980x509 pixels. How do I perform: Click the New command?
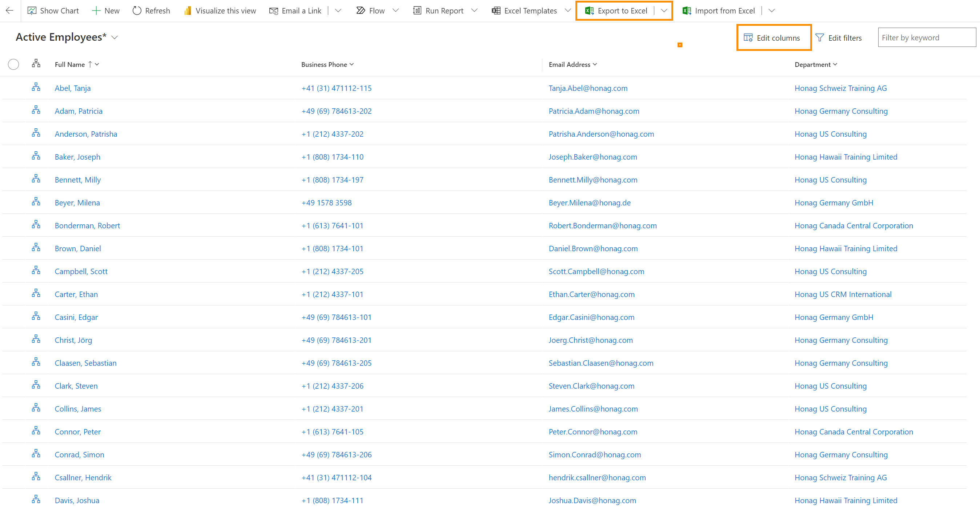[106, 11]
